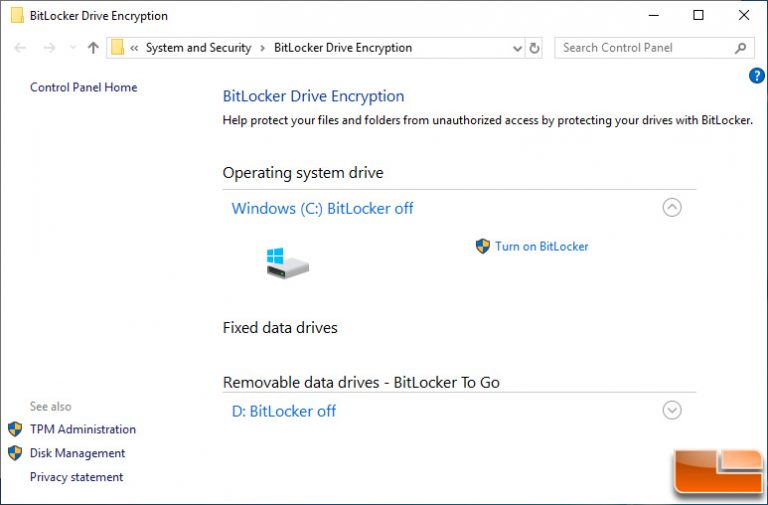Image resolution: width=768 pixels, height=505 pixels.
Task: Click Windows (C:) BitLocker off heading
Action: pos(322,208)
